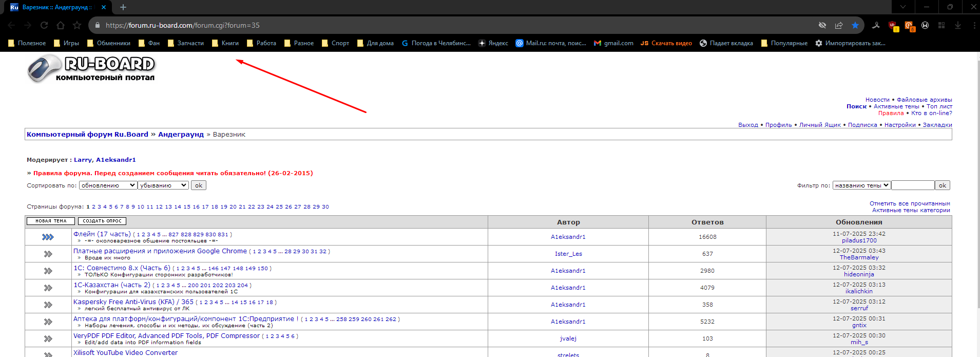Screen dimensions: 980x357
Task: Open Работа bookmarks folder
Action: coord(261,43)
